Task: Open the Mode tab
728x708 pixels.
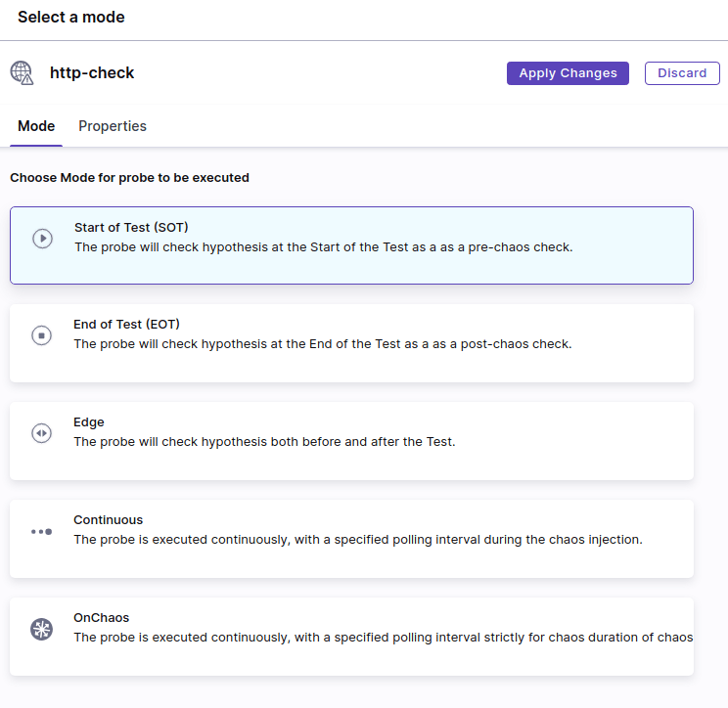Action: [36, 126]
